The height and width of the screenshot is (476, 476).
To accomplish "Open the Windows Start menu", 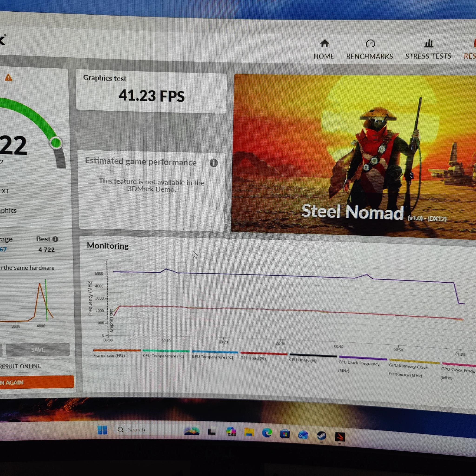I will tap(102, 430).
